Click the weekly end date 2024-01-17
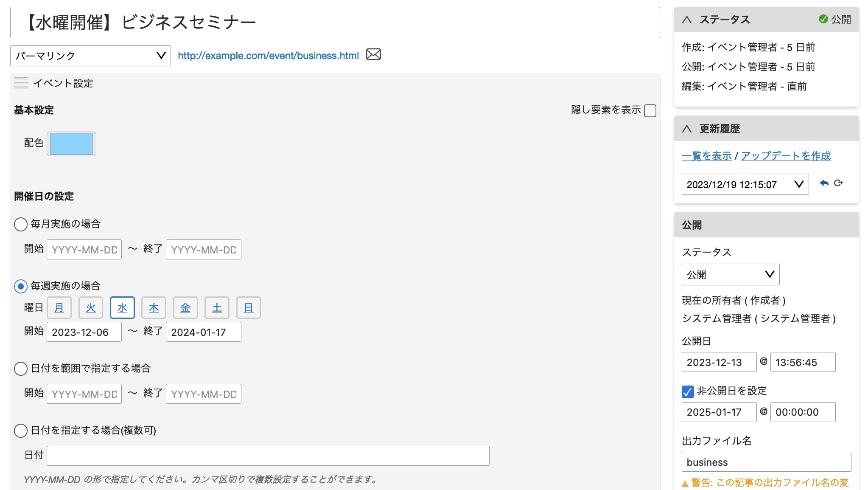Viewport: 868px width, 490px height. click(x=204, y=332)
